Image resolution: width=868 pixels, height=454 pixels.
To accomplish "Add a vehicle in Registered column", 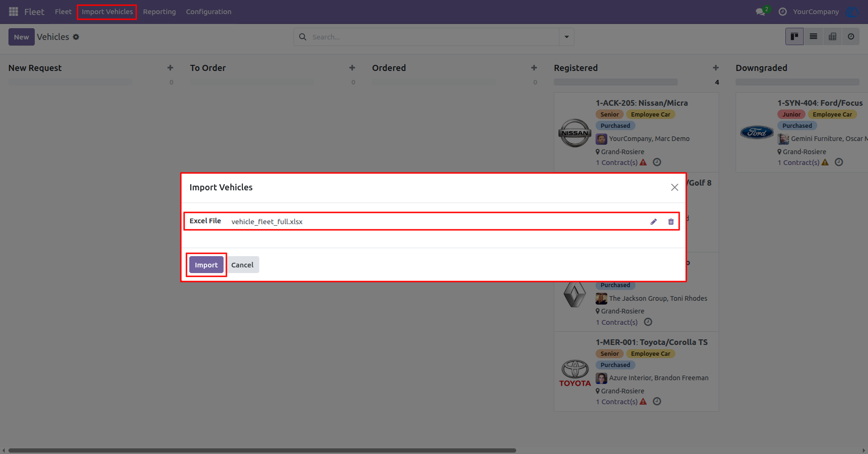I will pyautogui.click(x=716, y=68).
